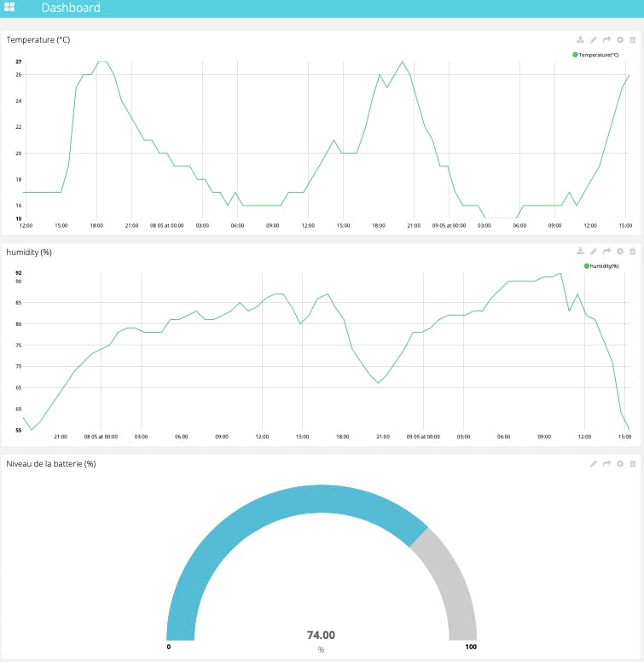Open humidity widget settings gear
644x662 pixels.
pyautogui.click(x=620, y=252)
